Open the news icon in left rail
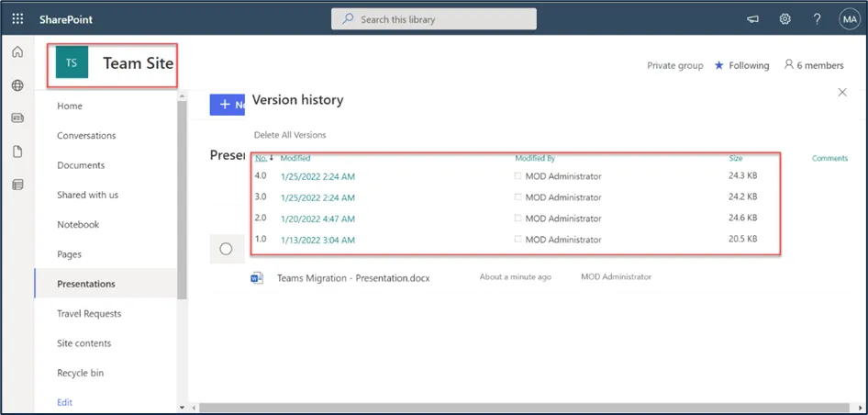868x415 pixels. [x=17, y=118]
